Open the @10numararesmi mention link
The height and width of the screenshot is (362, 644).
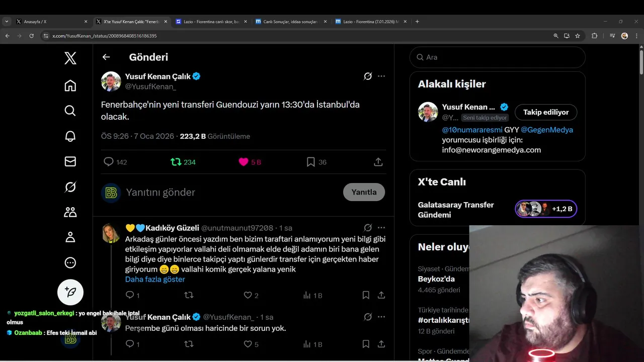coord(472,130)
